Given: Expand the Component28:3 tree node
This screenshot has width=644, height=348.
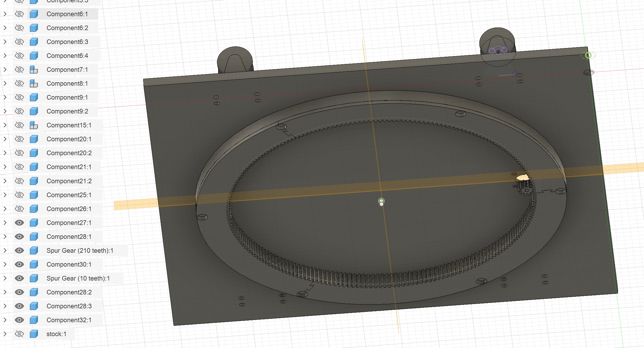Looking at the screenshot, I should pyautogui.click(x=5, y=306).
